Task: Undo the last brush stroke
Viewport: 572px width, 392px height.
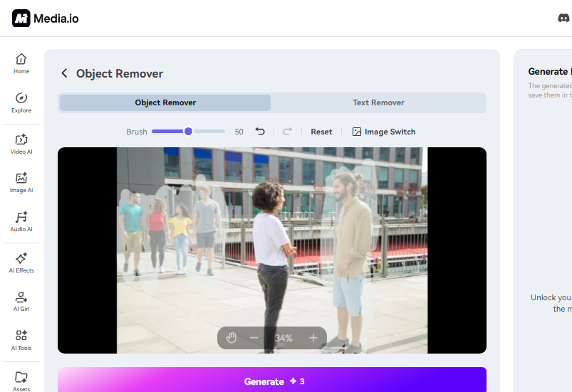Action: 260,131
